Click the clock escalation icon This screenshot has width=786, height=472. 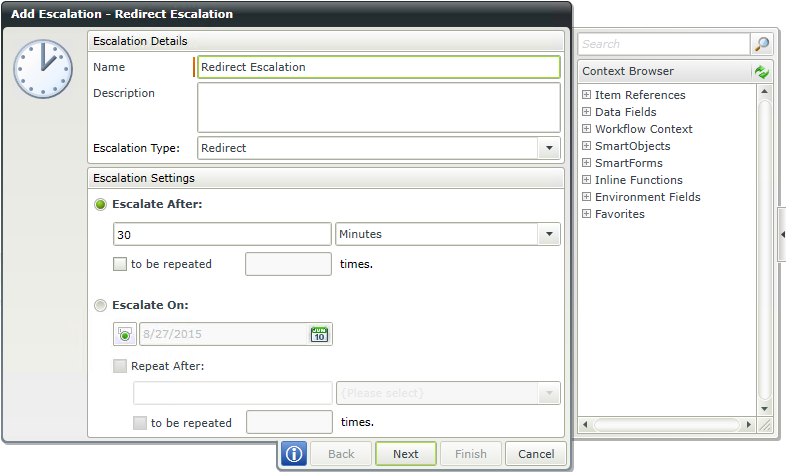click(43, 69)
